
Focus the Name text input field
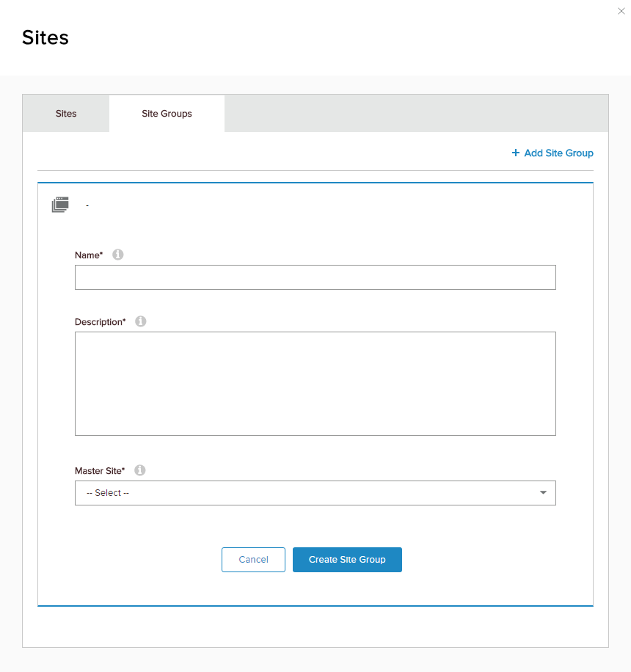coord(315,277)
